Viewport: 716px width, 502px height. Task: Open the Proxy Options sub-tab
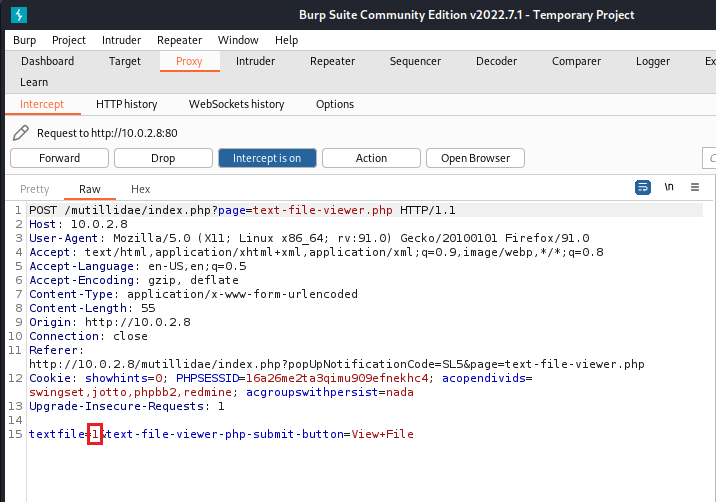pos(335,104)
